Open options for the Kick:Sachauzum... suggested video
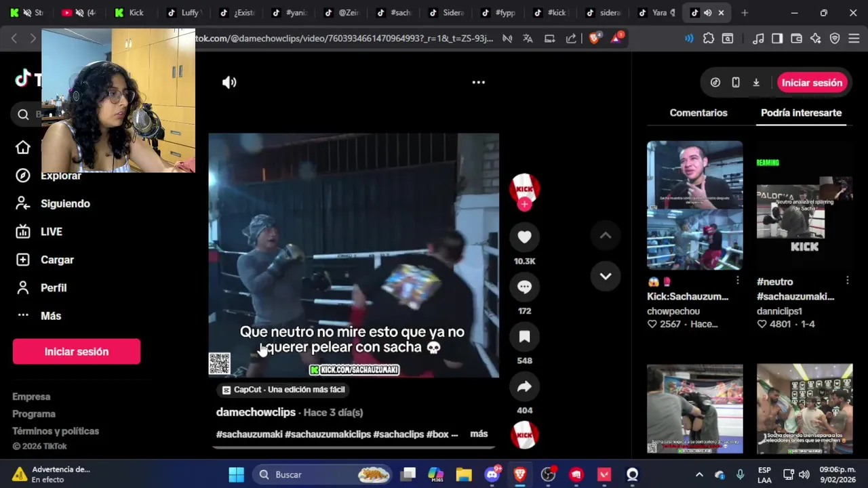Screen dimensions: 868x488 coord(738,281)
